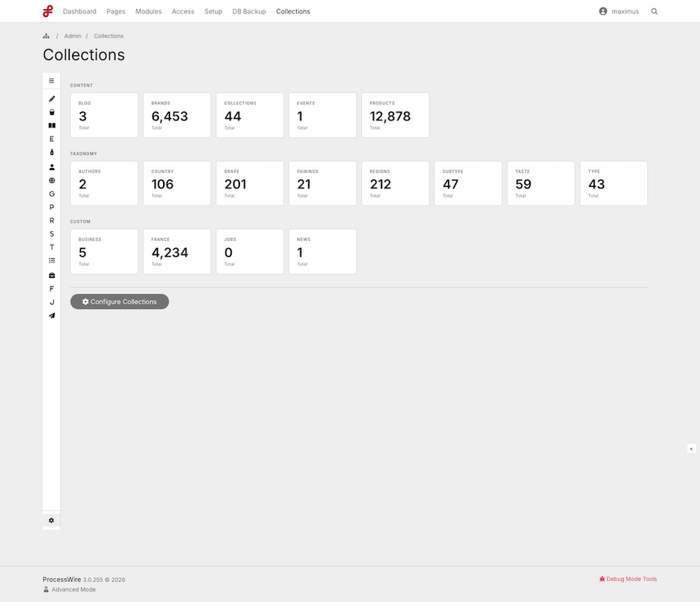
Task: Open the maximus user menu
Action: point(619,11)
